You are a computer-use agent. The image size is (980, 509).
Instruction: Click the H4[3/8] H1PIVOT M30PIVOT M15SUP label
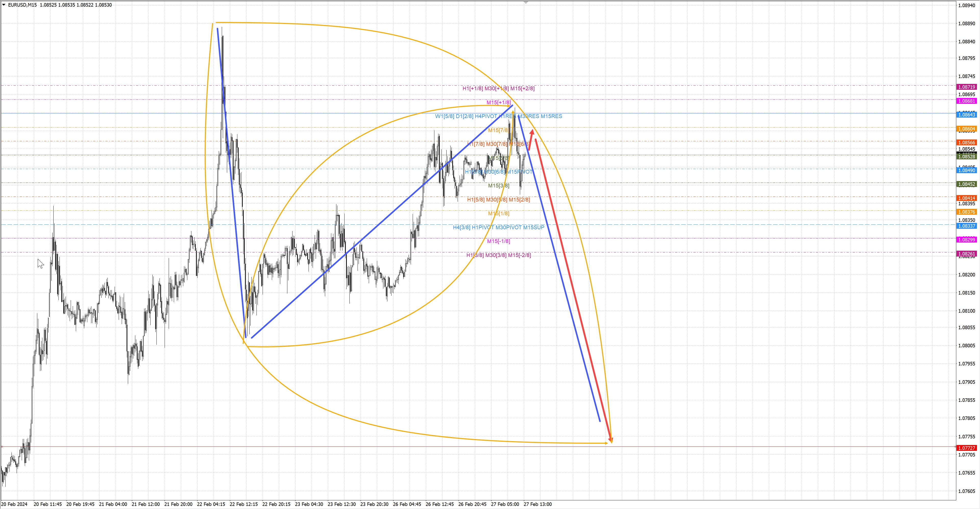[498, 227]
